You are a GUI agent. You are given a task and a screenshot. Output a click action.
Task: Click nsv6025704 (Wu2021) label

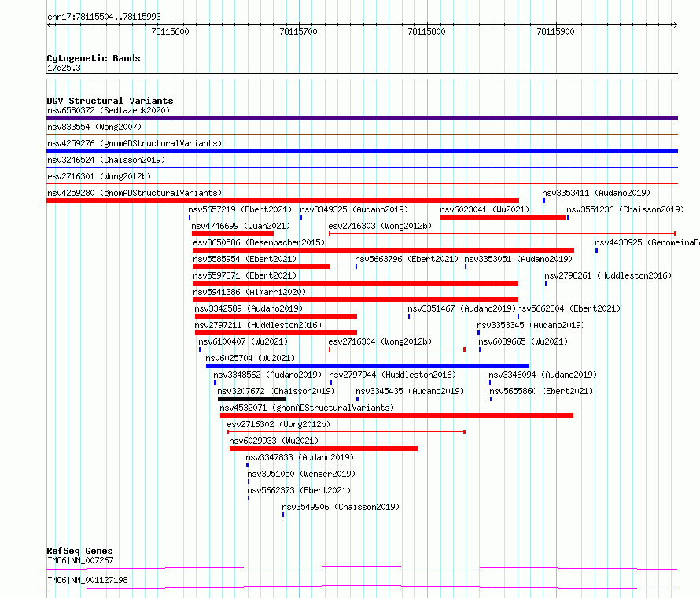(250, 358)
